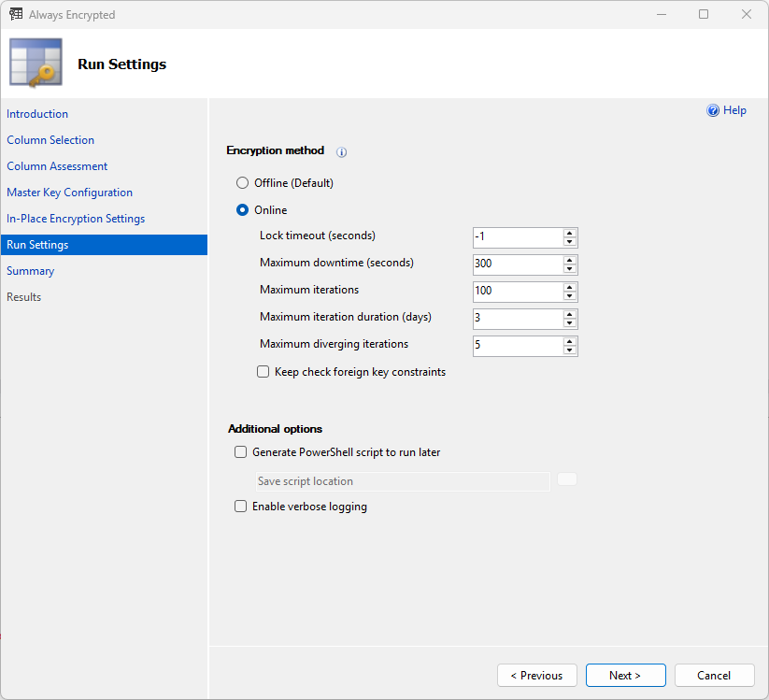Decrease Lock timeout with down arrow
Screen dimensions: 769x700
click(x=569, y=241)
